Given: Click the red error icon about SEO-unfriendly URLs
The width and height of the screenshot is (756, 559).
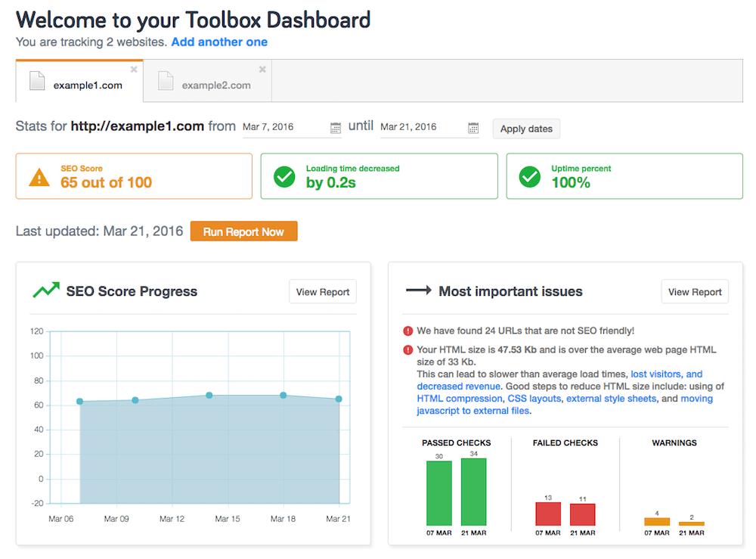Looking at the screenshot, I should (407, 331).
